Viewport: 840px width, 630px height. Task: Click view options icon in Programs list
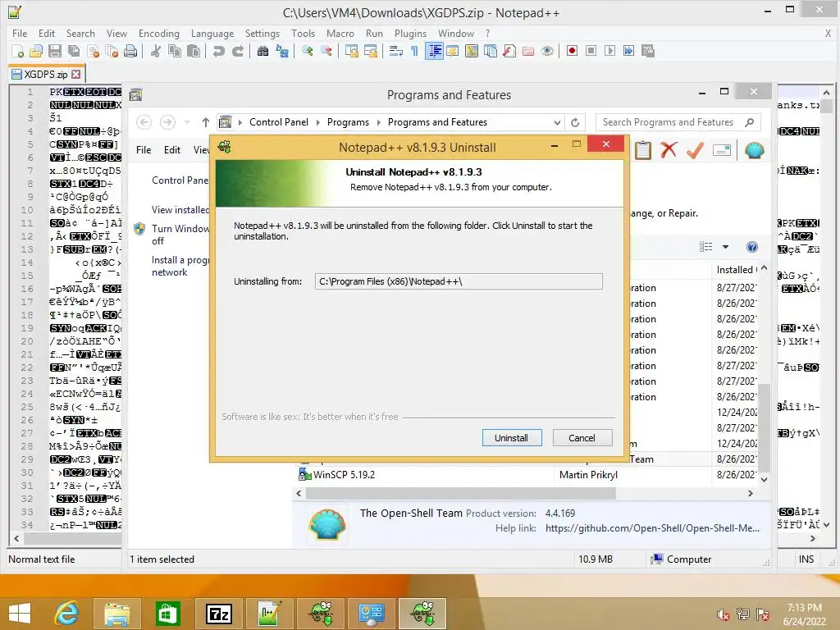[706, 246]
